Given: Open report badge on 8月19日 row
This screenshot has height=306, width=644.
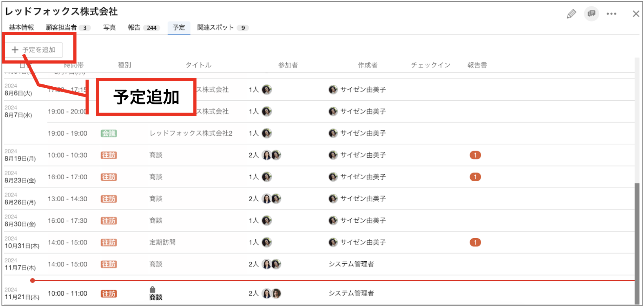Looking at the screenshot, I should click(x=475, y=155).
